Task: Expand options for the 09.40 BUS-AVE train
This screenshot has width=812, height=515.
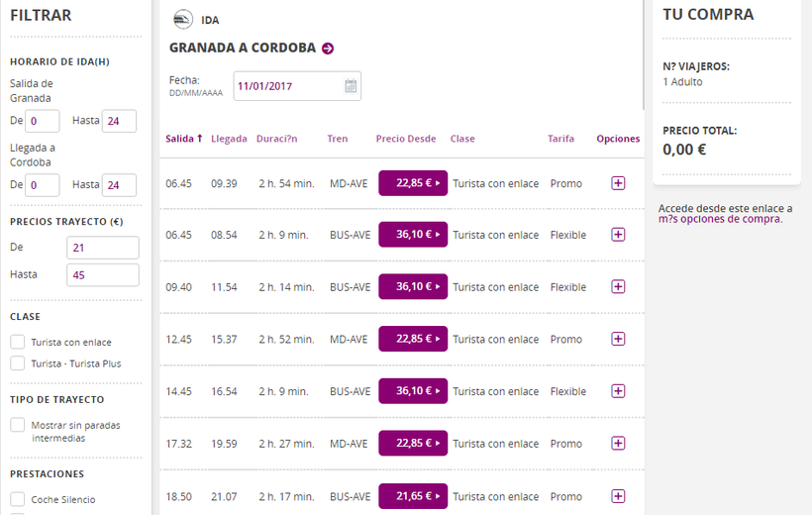Action: [x=618, y=287]
